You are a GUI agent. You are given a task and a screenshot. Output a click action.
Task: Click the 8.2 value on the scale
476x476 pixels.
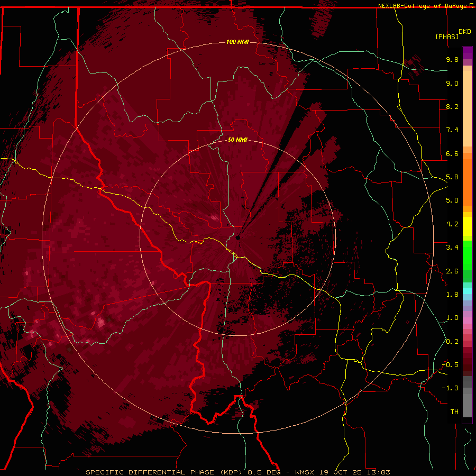[452, 106]
